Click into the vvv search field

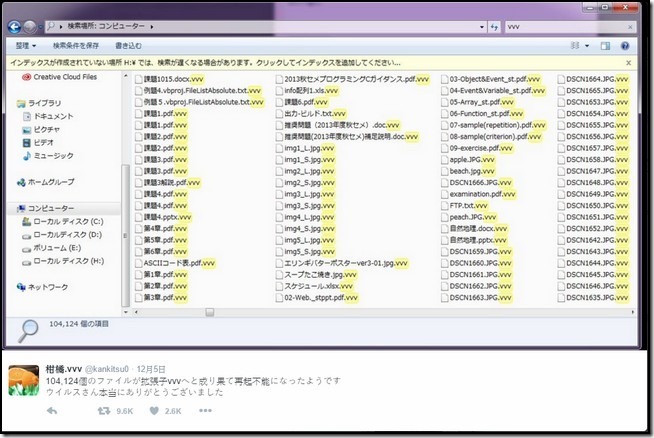coord(565,27)
